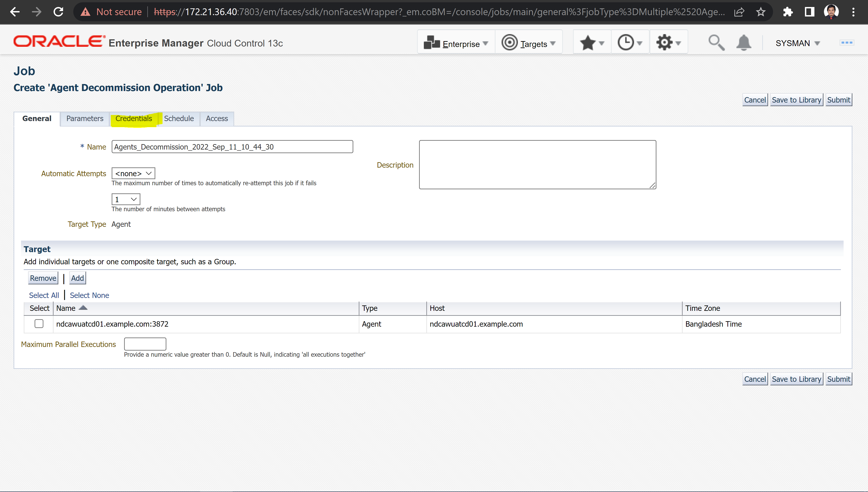Viewport: 868px width, 492px height.
Task: Click the browser address bar URL
Action: [x=439, y=12]
